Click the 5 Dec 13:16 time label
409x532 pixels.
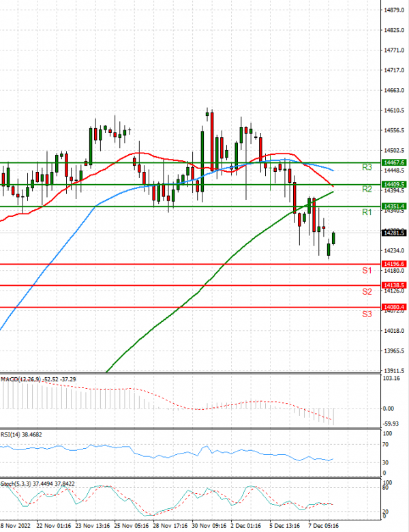285,526
